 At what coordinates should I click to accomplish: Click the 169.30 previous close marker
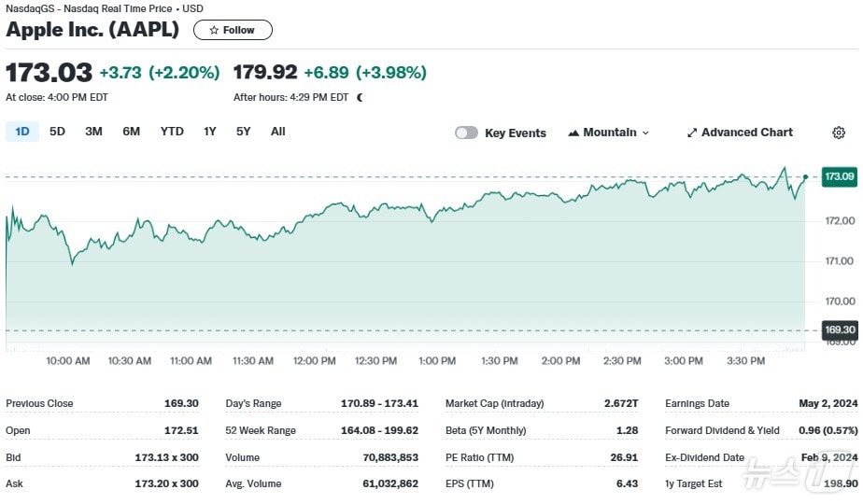point(839,329)
